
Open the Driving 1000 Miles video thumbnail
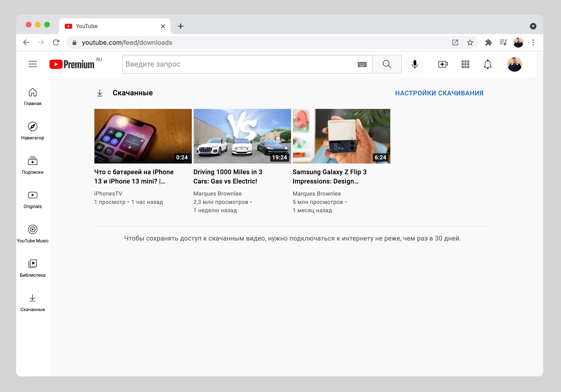coord(242,136)
